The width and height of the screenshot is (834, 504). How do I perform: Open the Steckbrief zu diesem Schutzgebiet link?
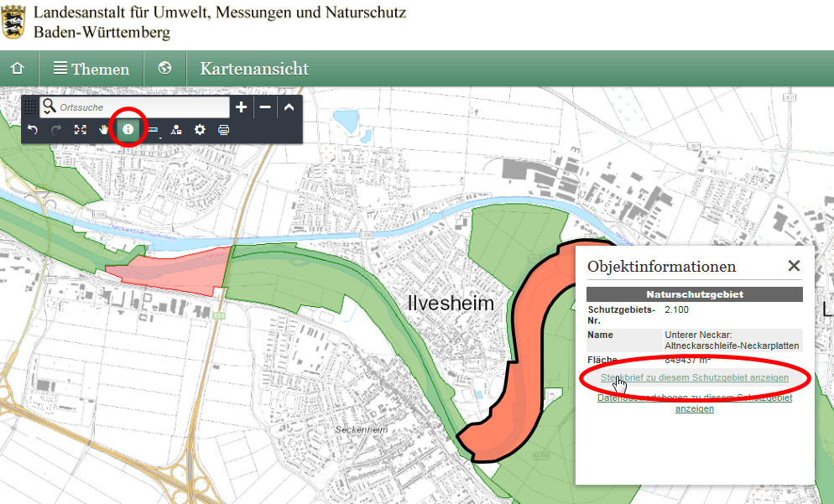(x=695, y=378)
